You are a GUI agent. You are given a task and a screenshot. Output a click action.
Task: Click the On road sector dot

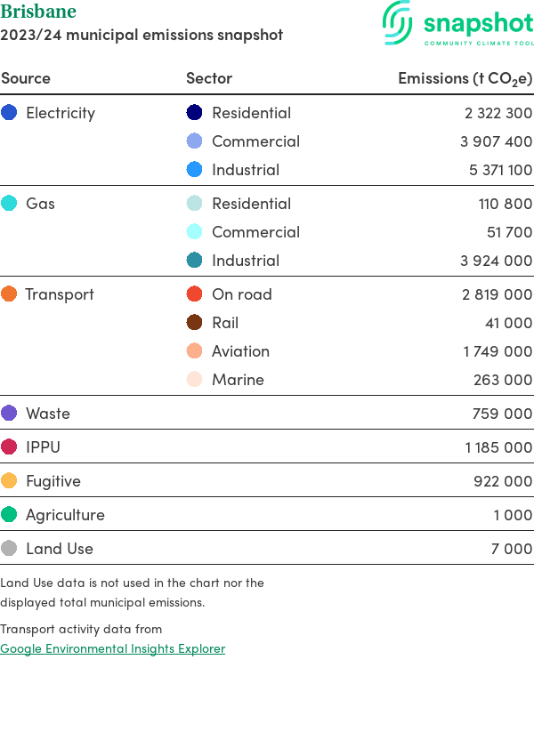195,294
